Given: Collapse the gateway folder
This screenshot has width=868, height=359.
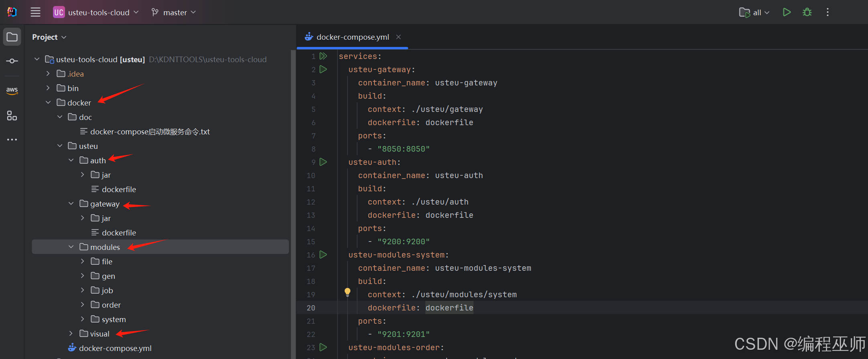Looking at the screenshot, I should (x=71, y=204).
